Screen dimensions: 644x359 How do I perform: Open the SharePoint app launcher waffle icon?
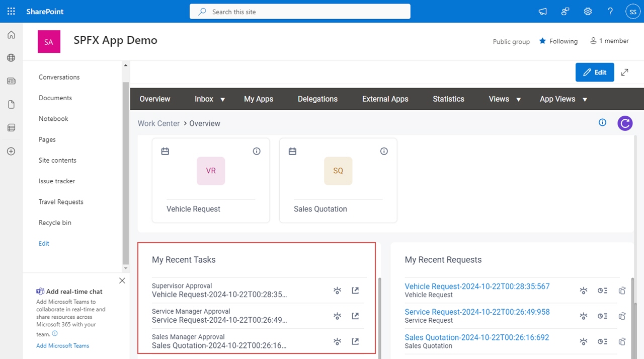pyautogui.click(x=11, y=11)
